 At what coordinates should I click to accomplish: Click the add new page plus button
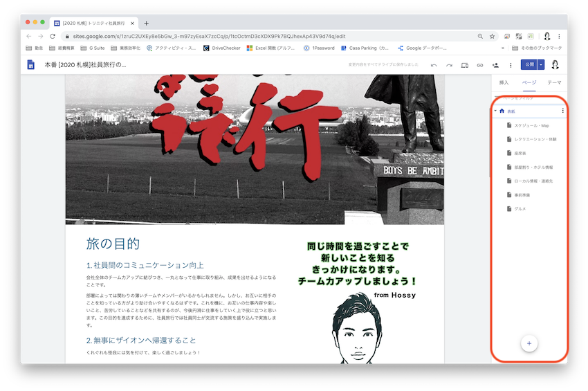(x=529, y=343)
